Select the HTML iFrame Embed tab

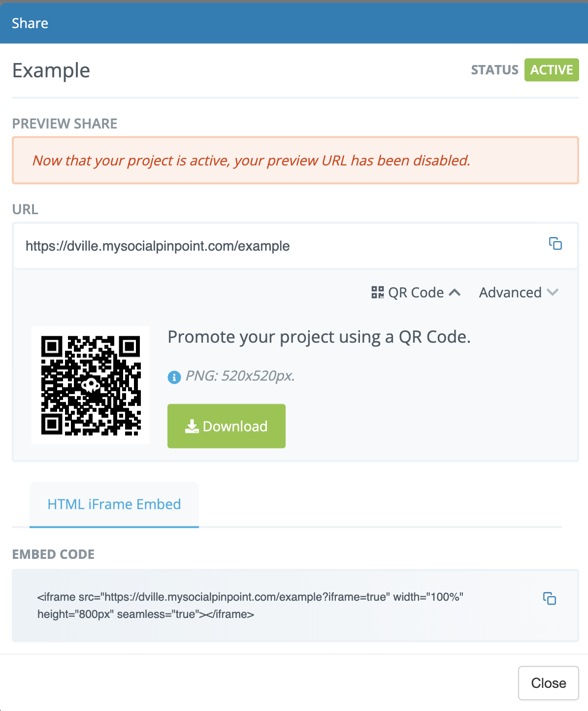coord(114,505)
